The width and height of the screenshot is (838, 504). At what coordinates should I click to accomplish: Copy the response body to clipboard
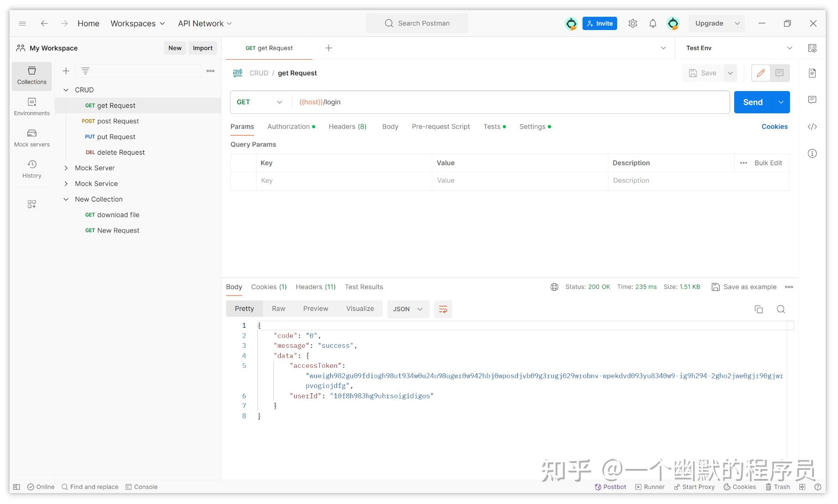pos(759,309)
